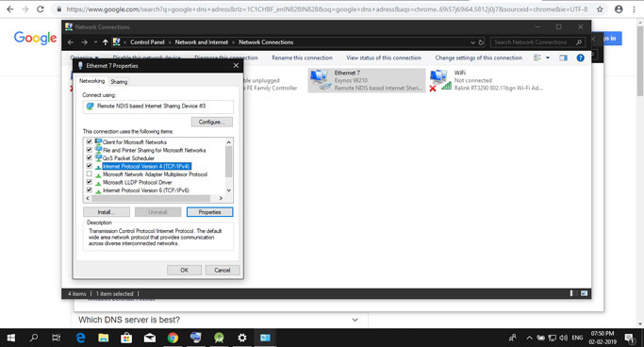
Task: Refresh the Network Connections window
Action: (x=481, y=42)
